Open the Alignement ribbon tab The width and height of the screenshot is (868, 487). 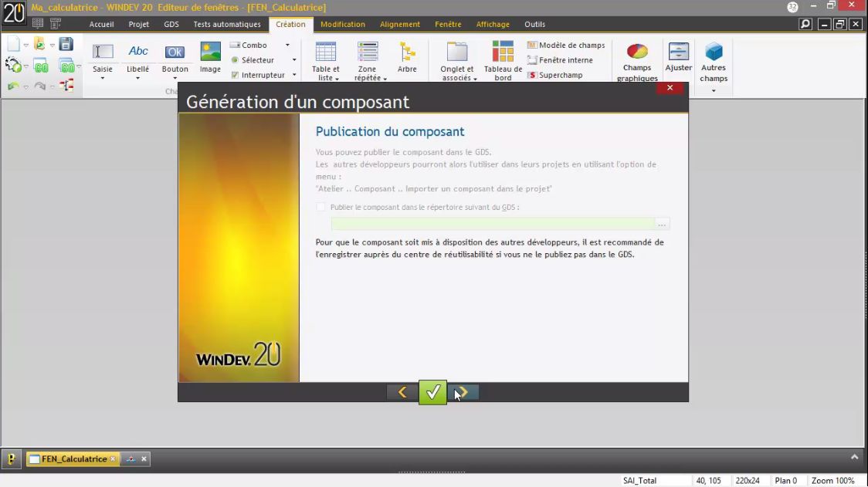coord(400,25)
